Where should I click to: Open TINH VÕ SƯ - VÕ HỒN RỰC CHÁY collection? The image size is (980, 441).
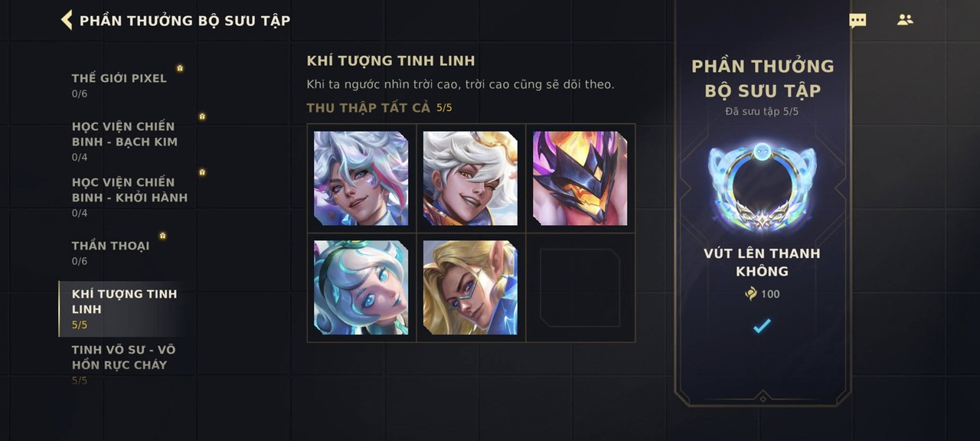pyautogui.click(x=123, y=364)
